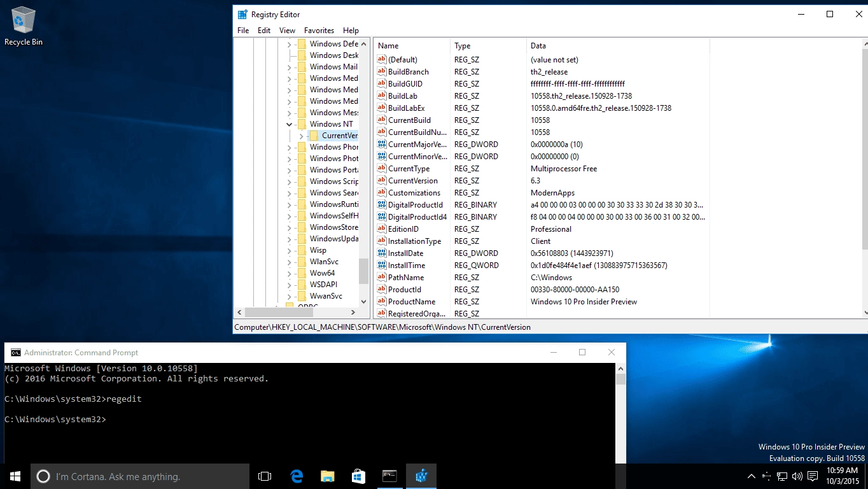Click the BuildBranch string value icon
868x489 pixels.
point(382,72)
